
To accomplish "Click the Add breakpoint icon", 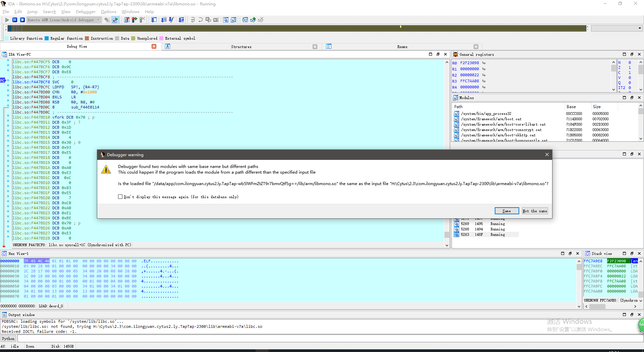I will click(135, 20).
